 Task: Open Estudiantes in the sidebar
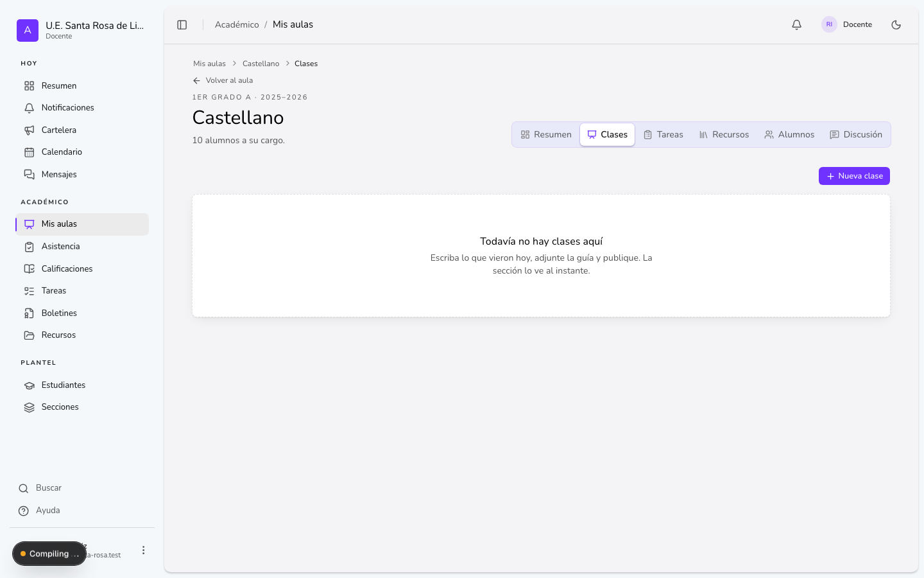(82, 385)
